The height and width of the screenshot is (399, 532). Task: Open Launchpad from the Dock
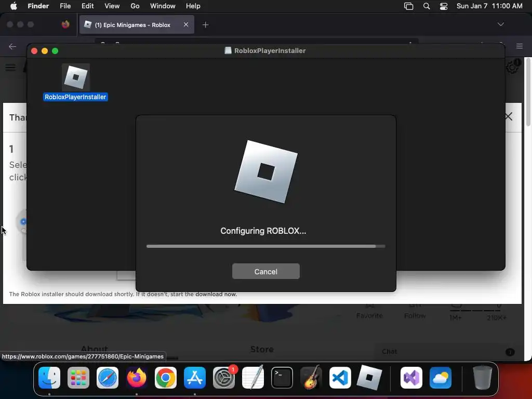click(78, 378)
